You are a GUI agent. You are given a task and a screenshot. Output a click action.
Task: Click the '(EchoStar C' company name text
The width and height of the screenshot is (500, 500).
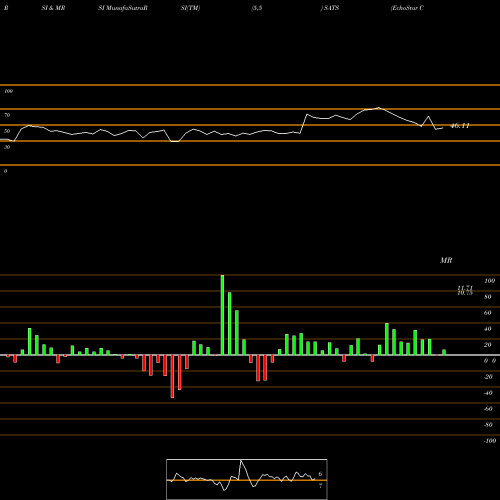407,8
